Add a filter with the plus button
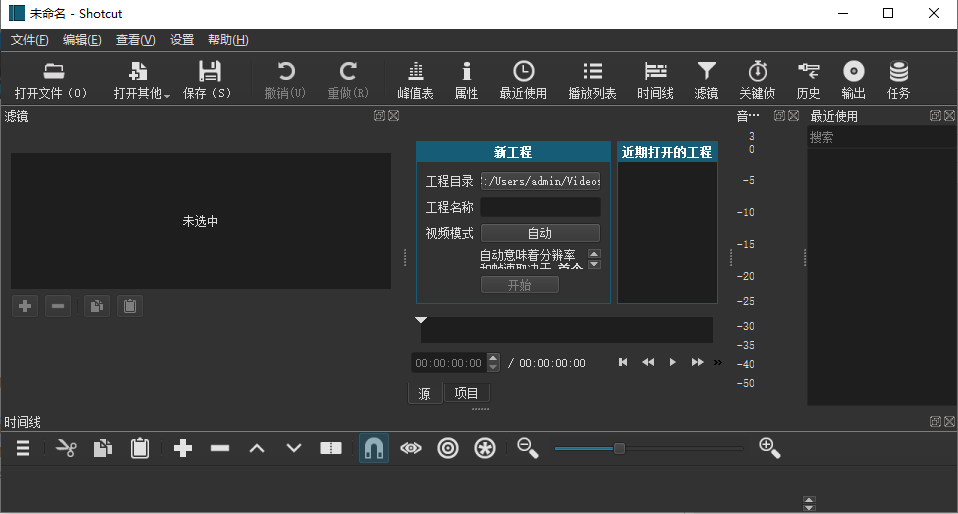Image resolution: width=958 pixels, height=514 pixels. click(x=25, y=306)
